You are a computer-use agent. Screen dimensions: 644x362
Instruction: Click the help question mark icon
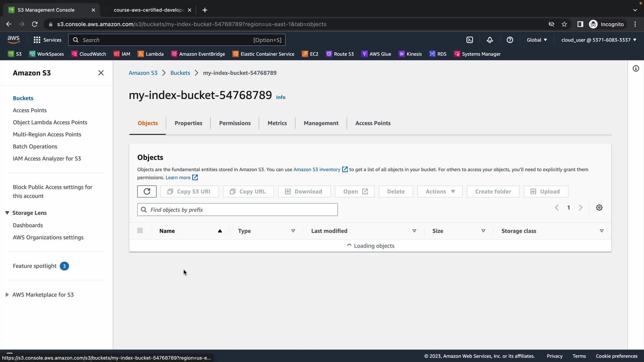(x=510, y=40)
